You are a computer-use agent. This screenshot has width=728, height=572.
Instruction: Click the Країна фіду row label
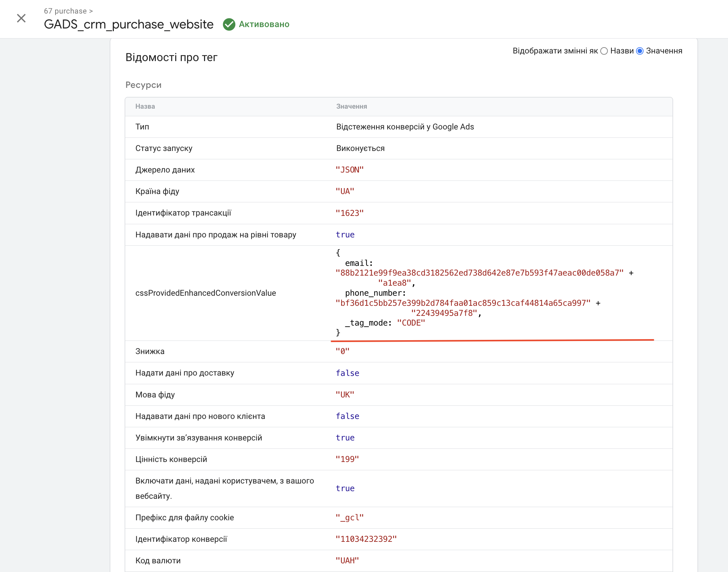[x=157, y=191]
